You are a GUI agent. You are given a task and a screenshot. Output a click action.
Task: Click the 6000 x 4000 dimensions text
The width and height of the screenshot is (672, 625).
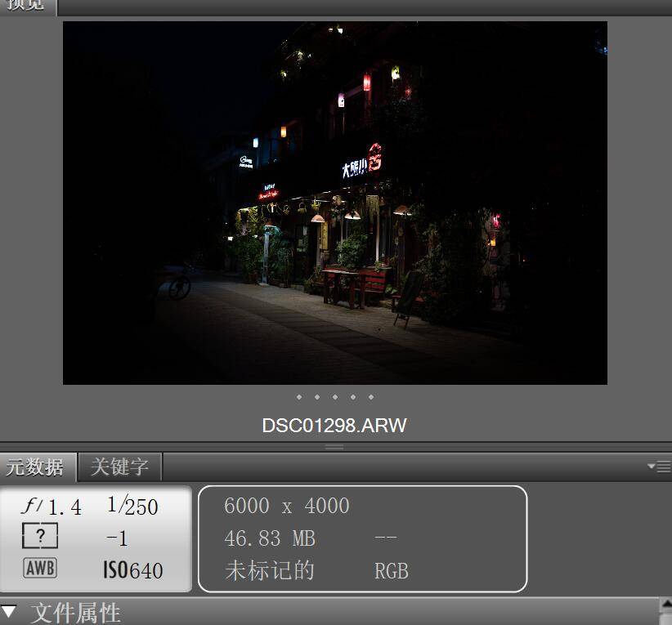point(286,507)
